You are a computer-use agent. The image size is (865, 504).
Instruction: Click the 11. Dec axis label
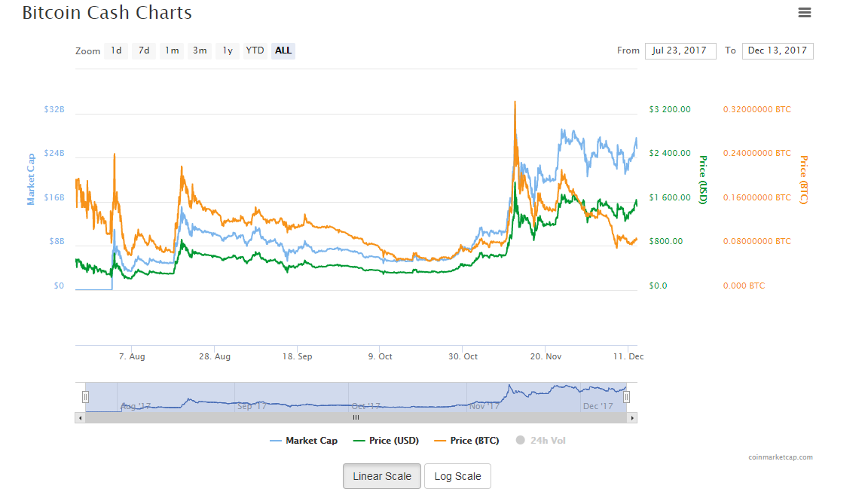tap(628, 356)
